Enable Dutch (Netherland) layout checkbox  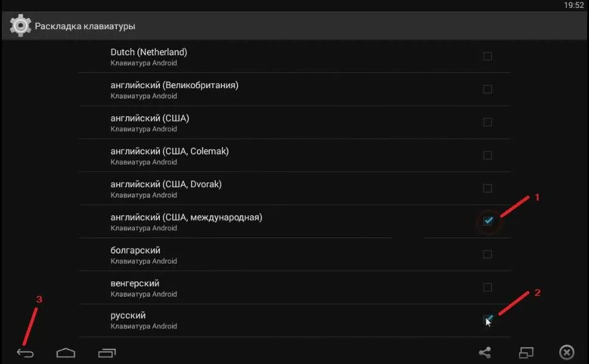pyautogui.click(x=487, y=57)
